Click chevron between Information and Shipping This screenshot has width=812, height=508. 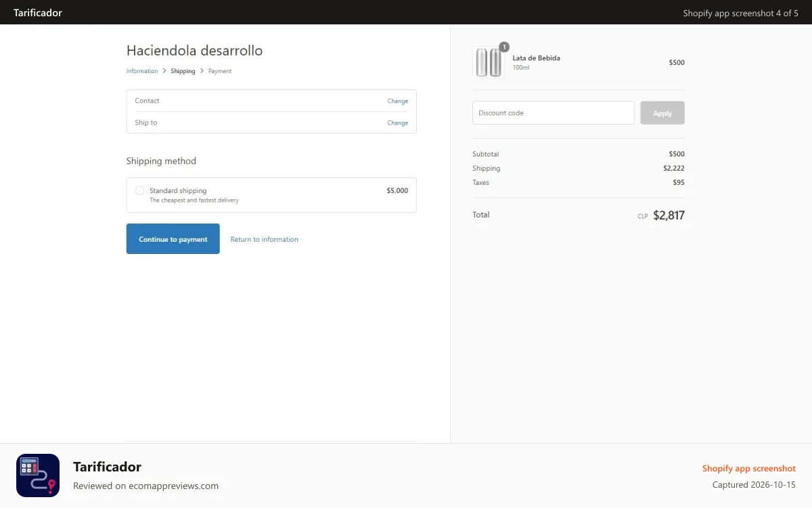click(164, 70)
